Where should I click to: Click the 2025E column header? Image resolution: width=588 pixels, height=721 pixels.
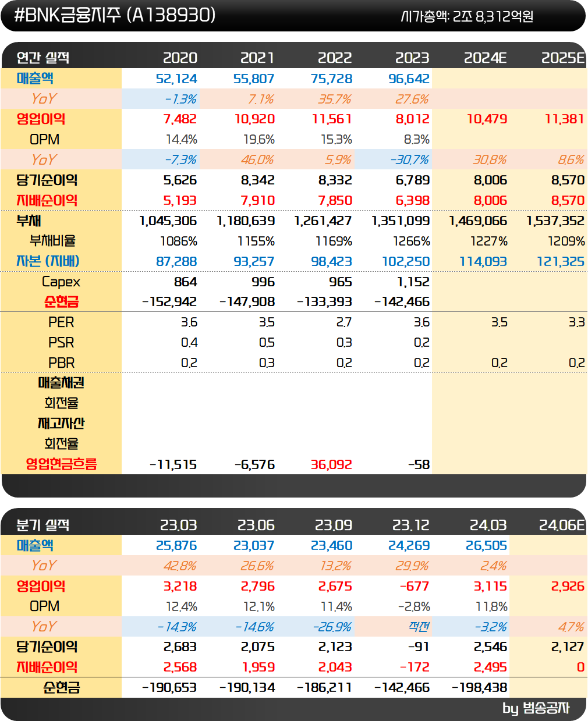click(x=563, y=58)
